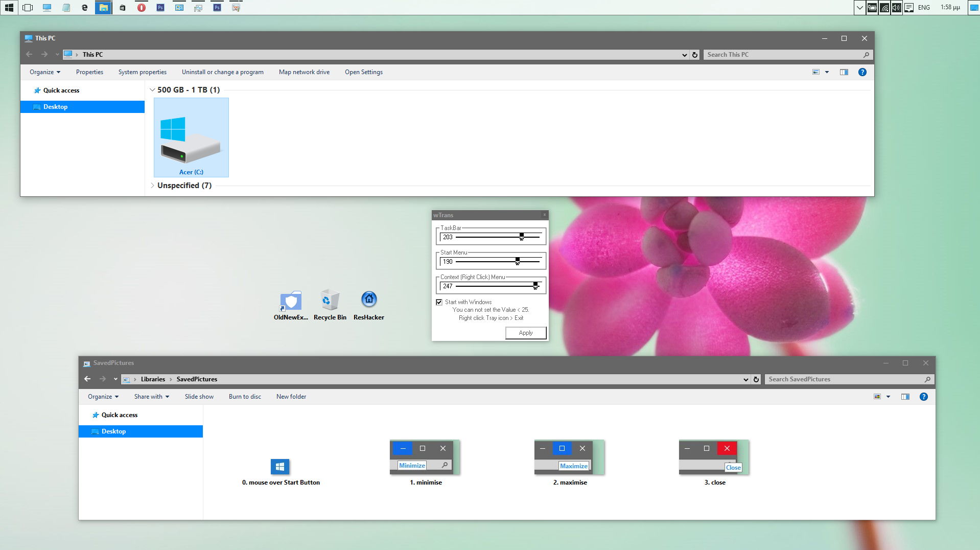Viewport: 980px width, 550px height.
Task: Click the Search This PC field
Action: (x=782, y=55)
